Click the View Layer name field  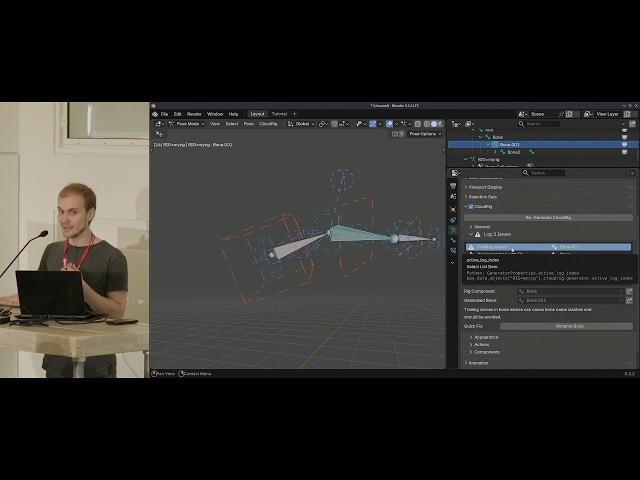coord(608,114)
